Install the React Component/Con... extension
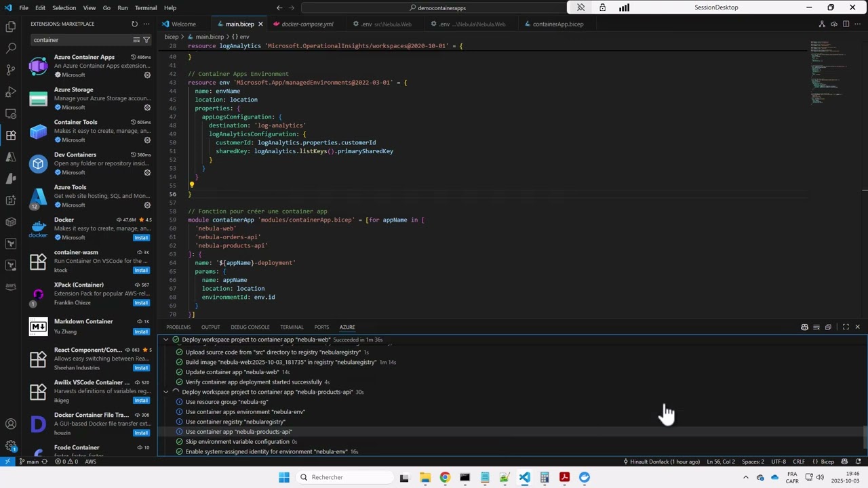Screen dimensions: 868x488 pyautogui.click(x=141, y=368)
